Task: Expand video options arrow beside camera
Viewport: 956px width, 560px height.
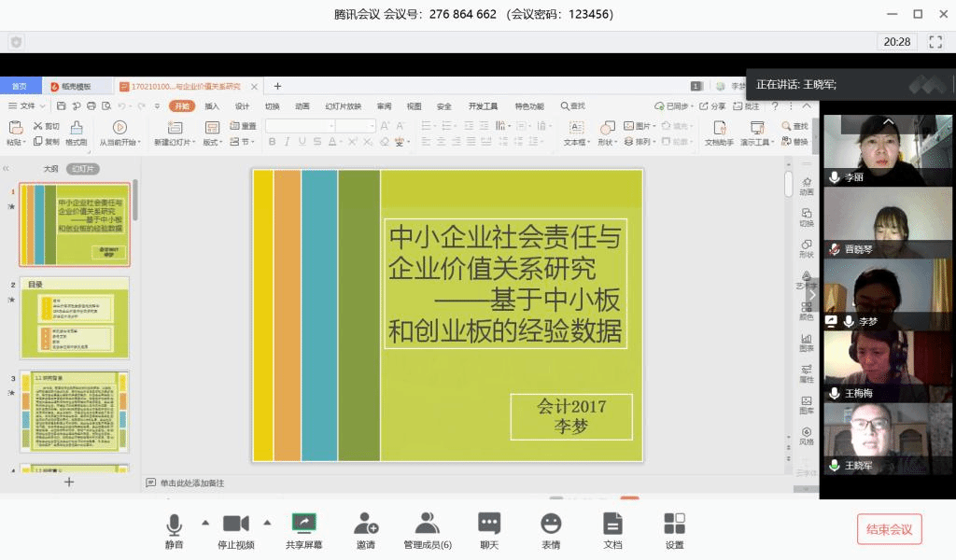Action: (x=268, y=522)
